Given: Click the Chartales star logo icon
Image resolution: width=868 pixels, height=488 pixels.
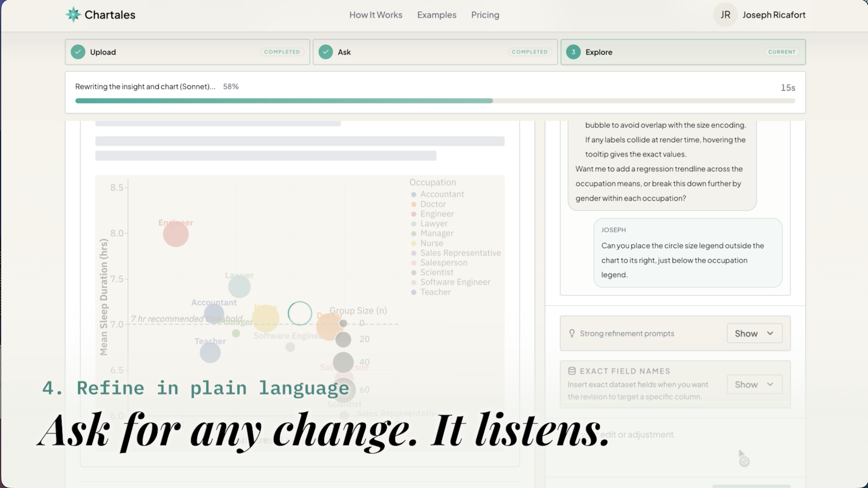Looking at the screenshot, I should click(x=73, y=14).
